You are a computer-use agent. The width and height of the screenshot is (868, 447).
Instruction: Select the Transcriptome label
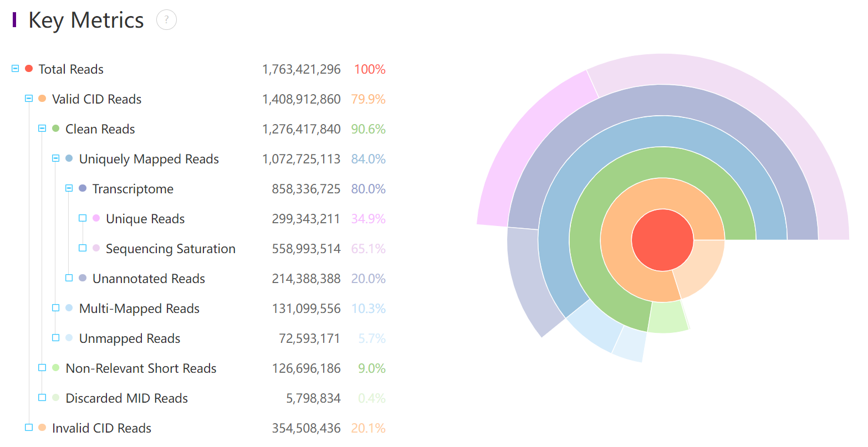click(x=133, y=189)
